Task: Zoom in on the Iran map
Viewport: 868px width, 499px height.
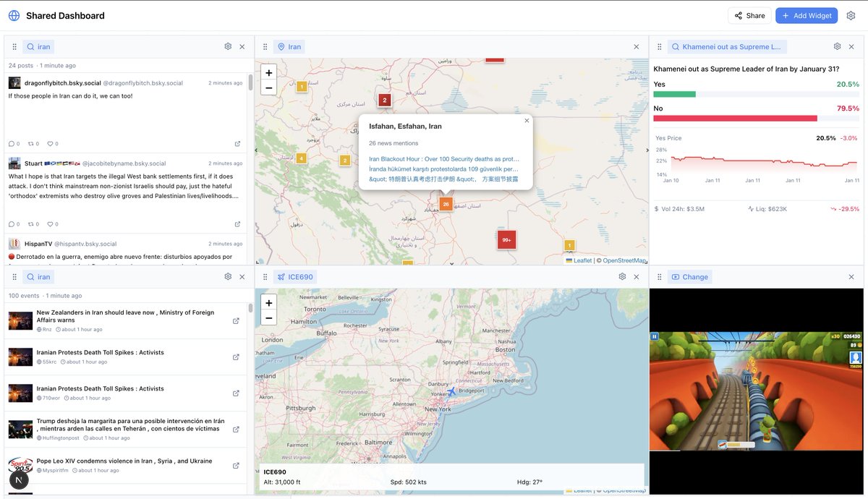Action: point(268,72)
